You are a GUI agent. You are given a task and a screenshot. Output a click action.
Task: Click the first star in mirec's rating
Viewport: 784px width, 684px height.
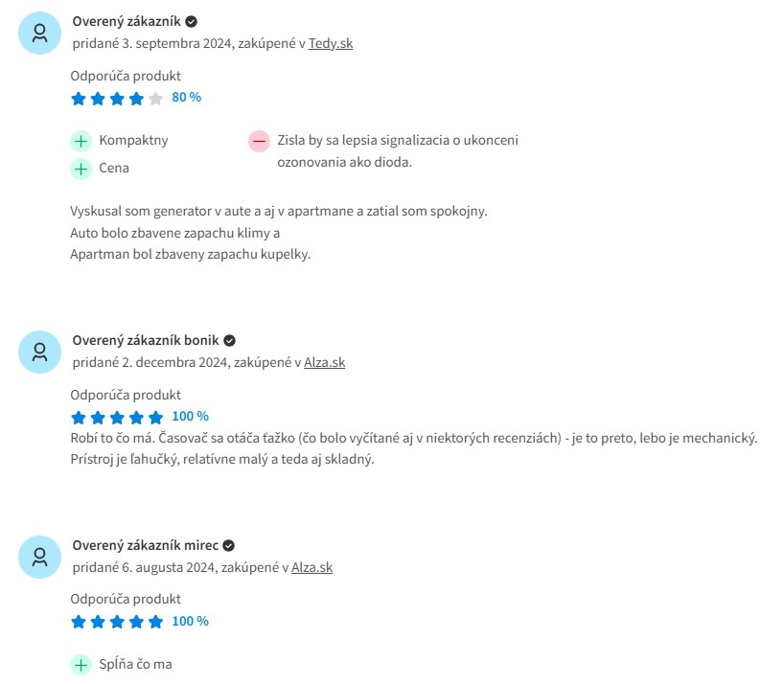pos(79,622)
